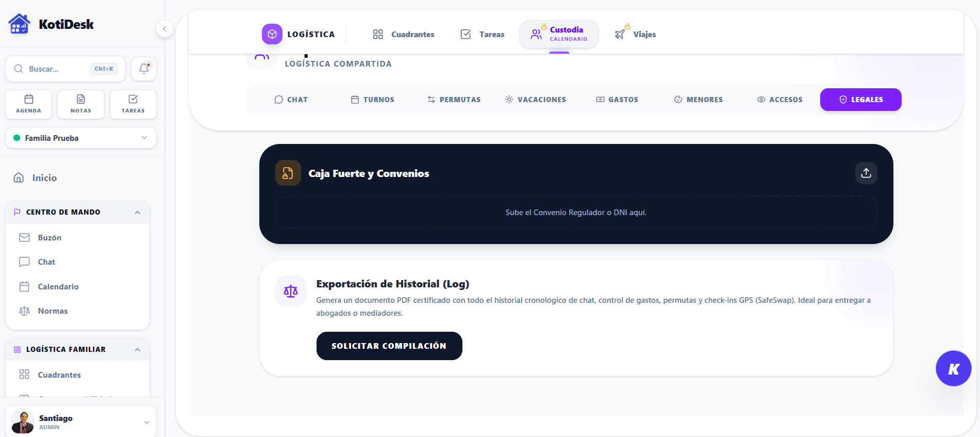Open notifications bell
Image resolution: width=980 pixels, height=437 pixels.
click(144, 69)
